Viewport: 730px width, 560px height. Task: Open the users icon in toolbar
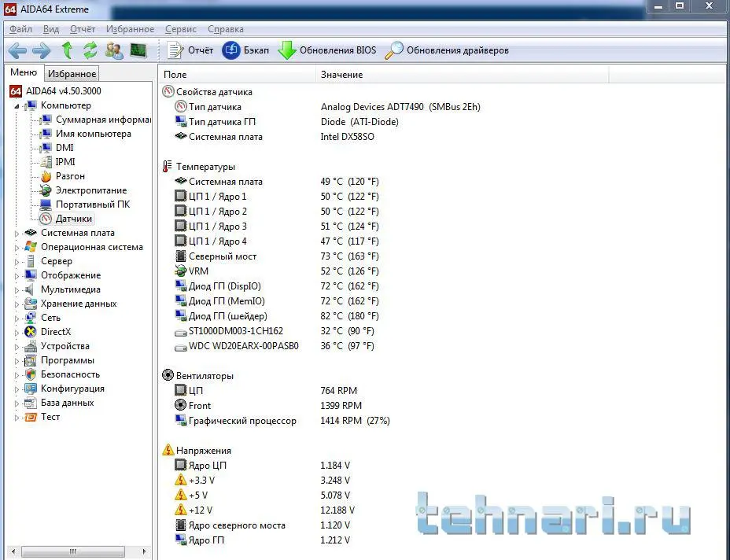(x=114, y=50)
